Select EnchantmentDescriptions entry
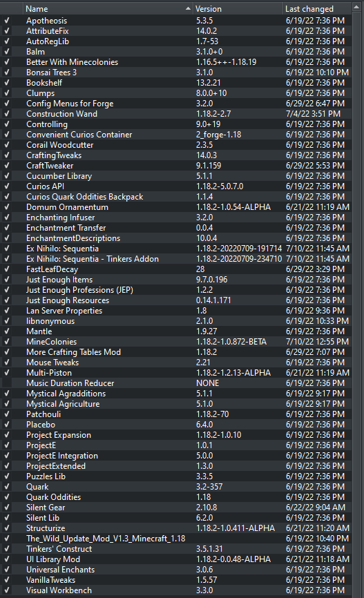The height and width of the screenshot is (598, 364). point(175,238)
